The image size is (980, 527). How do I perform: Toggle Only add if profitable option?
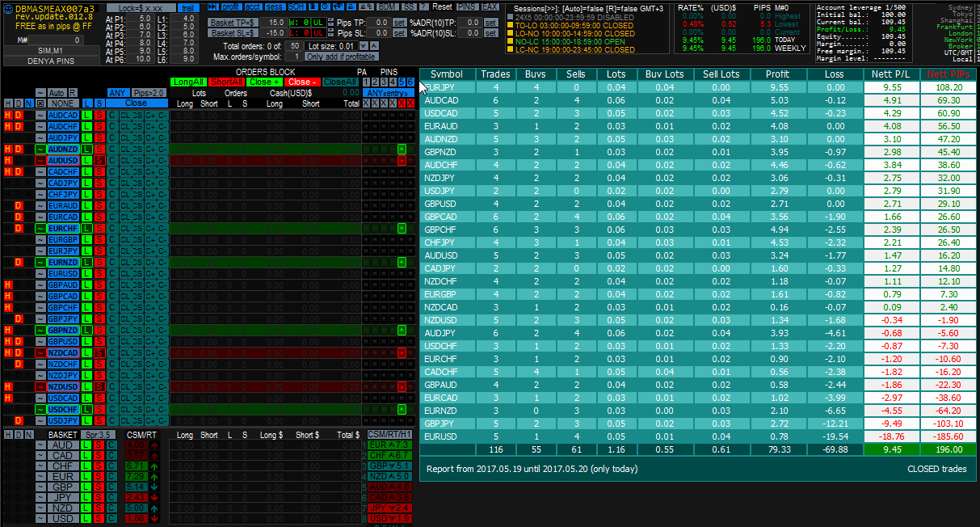pos(341,57)
